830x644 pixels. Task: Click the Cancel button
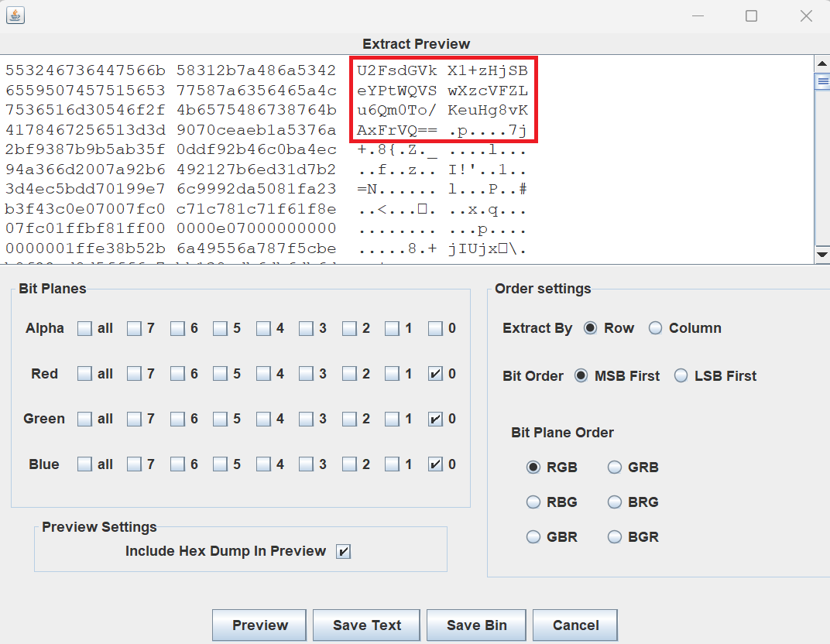574,625
